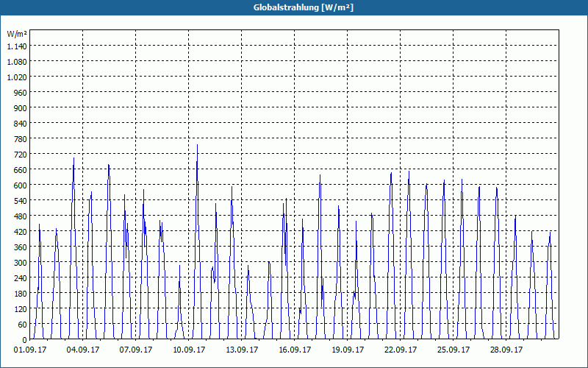
Task: Click the 360 y-axis value
Action: [21, 247]
